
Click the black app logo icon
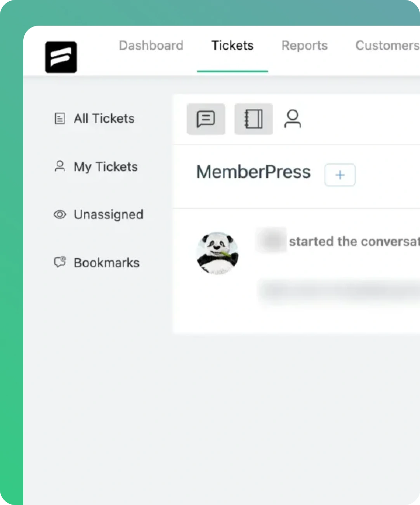(61, 57)
